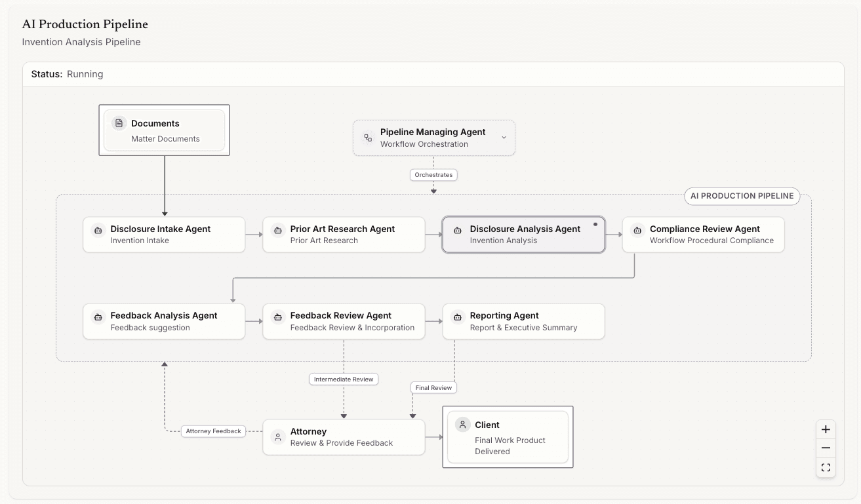
Task: Click the Compliance Review Agent robot icon
Action: 637,230
